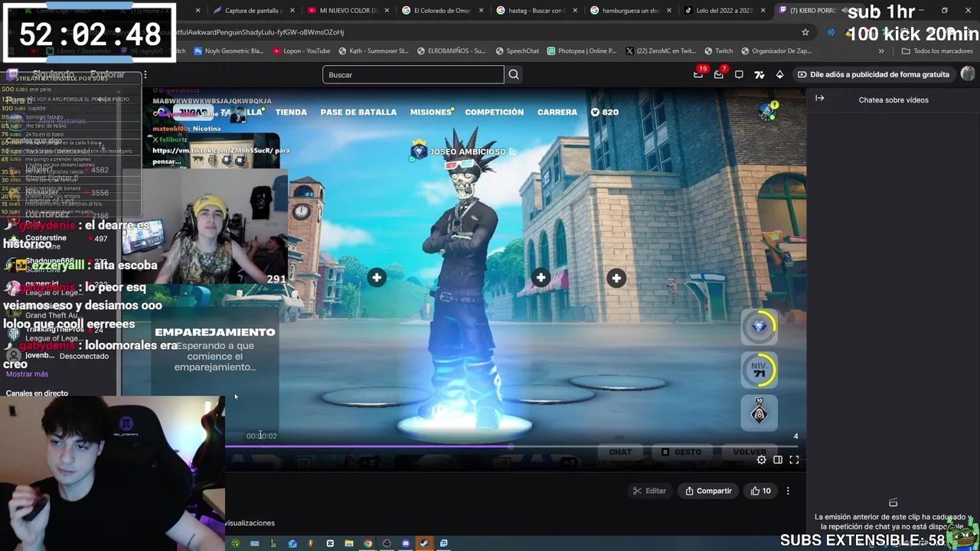Viewport: 980px width, 551px height.
Task: Click MISIONES in the lobby menu
Action: click(431, 112)
